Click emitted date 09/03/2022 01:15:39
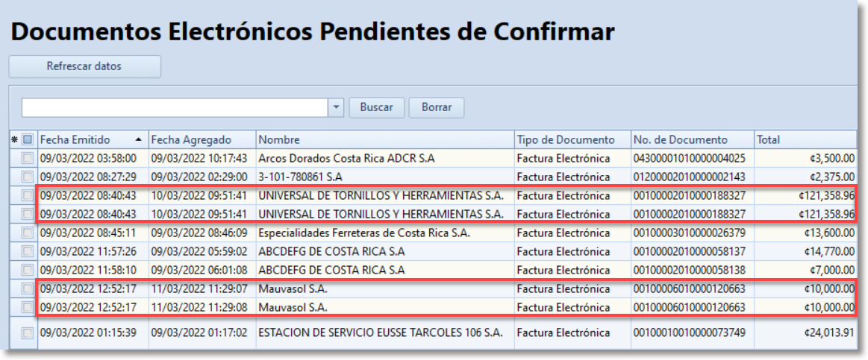868x360 pixels. [x=88, y=333]
